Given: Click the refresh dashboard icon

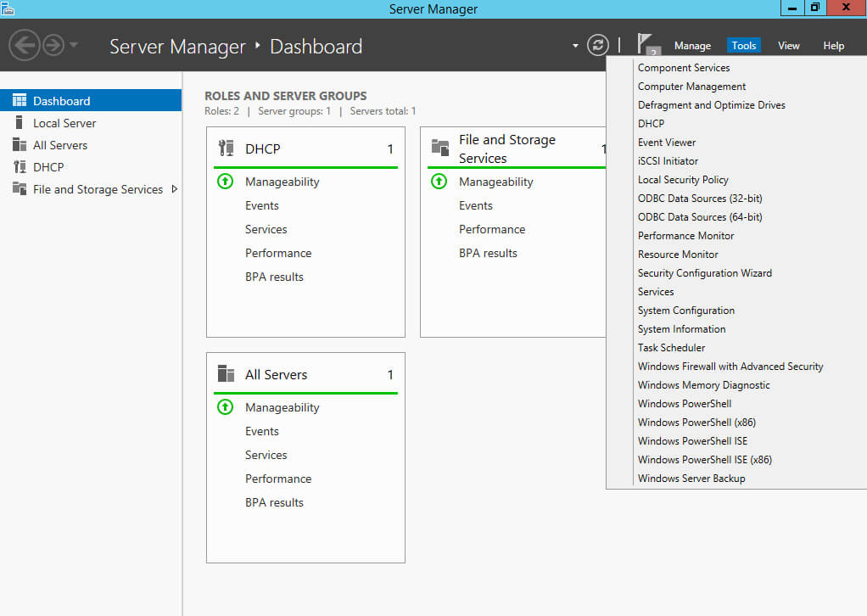Looking at the screenshot, I should click(598, 45).
